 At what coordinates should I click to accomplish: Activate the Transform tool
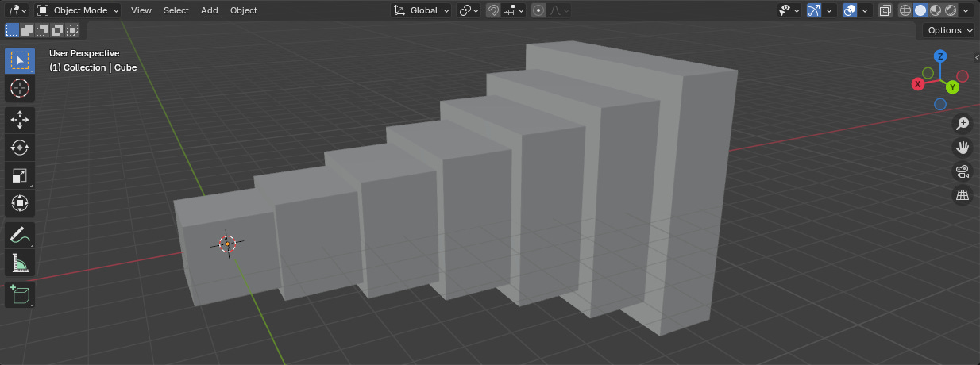click(20, 203)
